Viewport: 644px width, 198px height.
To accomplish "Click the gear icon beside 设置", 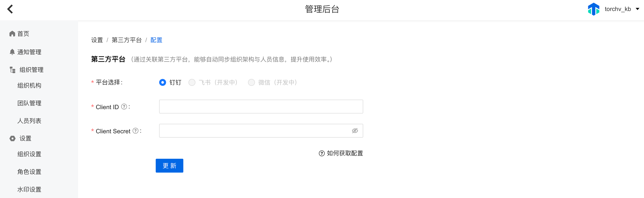I will pos(13,138).
